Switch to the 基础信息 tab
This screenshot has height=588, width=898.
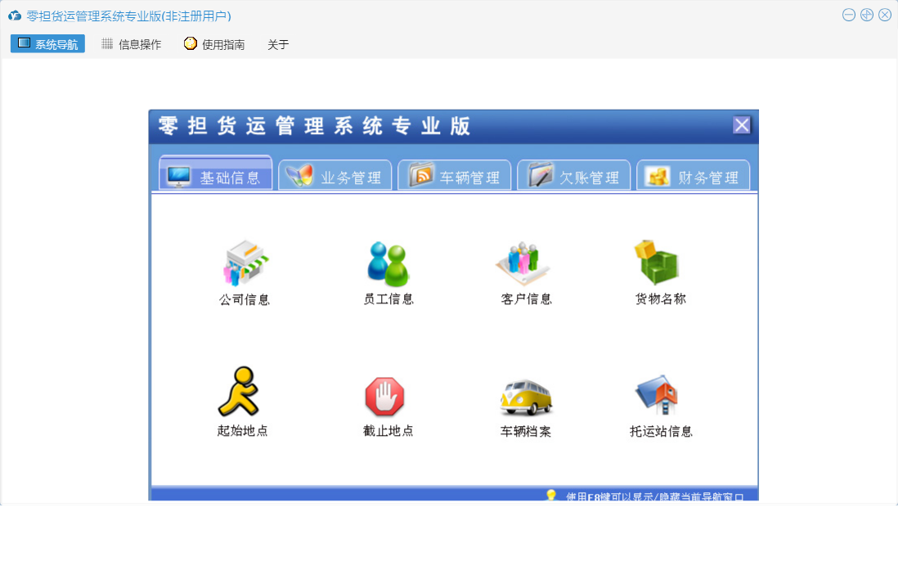pos(216,176)
